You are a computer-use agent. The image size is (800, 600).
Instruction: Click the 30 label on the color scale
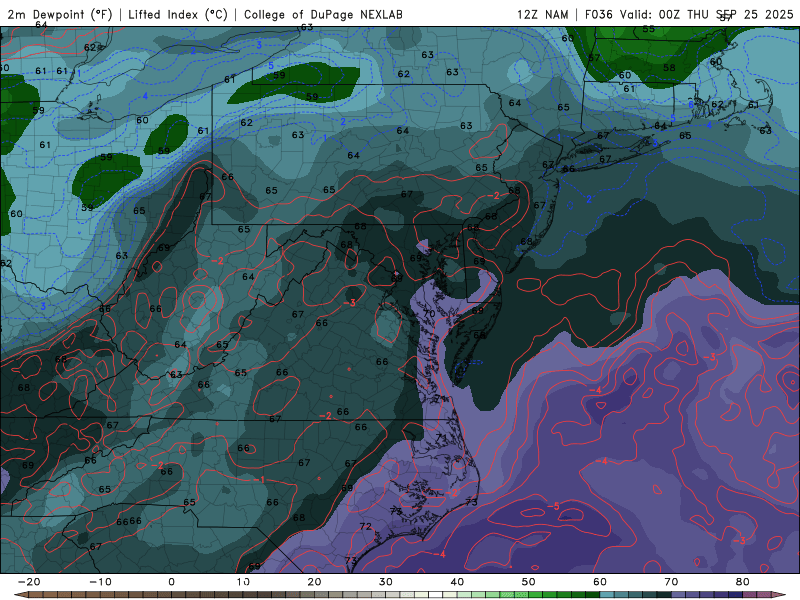tap(386, 582)
